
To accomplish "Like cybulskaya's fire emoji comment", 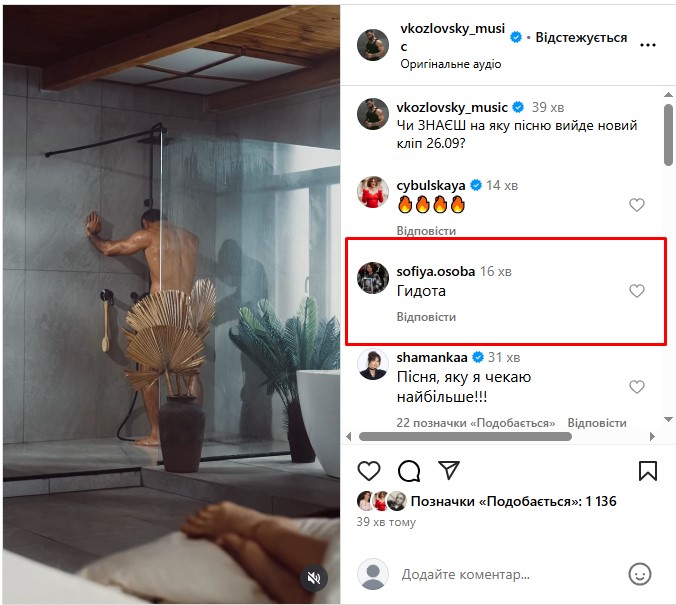I will click(x=636, y=205).
